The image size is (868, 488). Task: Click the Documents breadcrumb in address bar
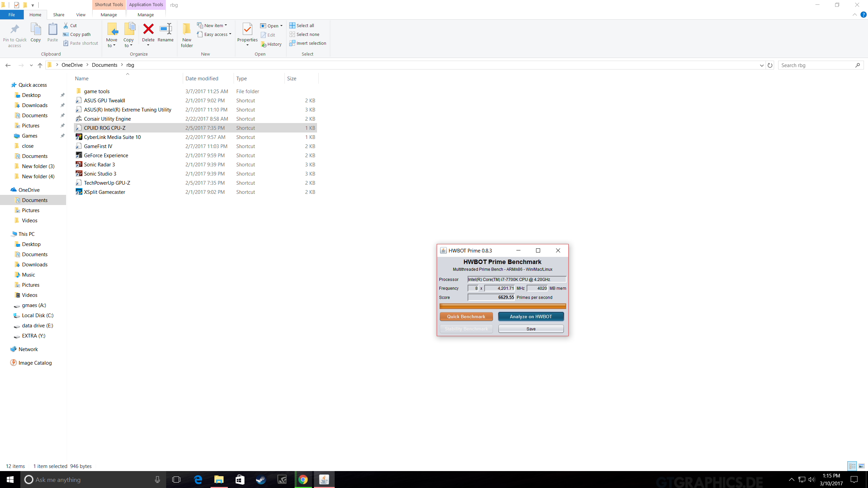[x=104, y=65]
